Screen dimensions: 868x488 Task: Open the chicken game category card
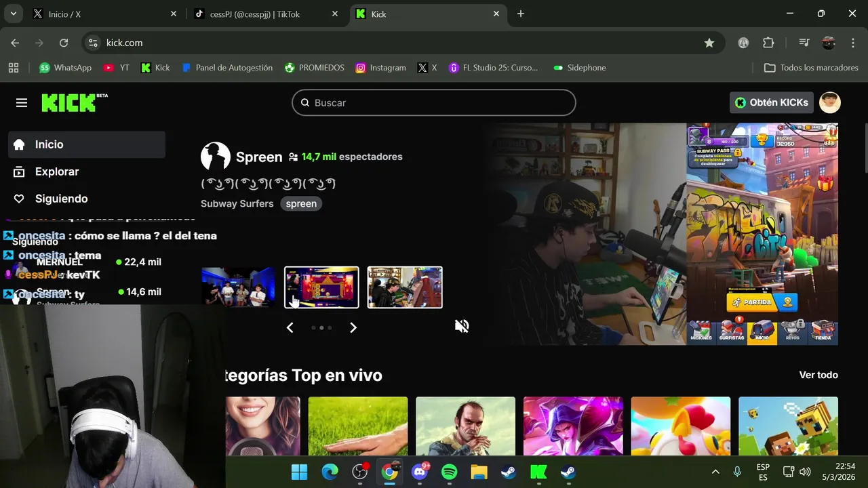click(x=681, y=426)
